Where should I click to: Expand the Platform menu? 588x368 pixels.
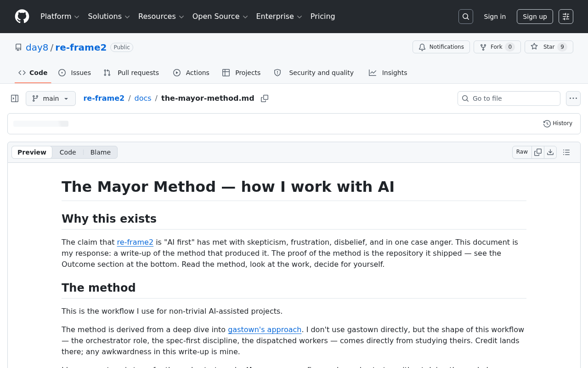click(60, 17)
